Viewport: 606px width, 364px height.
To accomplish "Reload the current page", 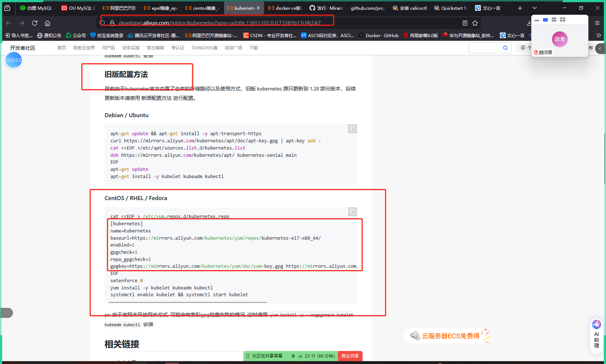I will point(35,23).
